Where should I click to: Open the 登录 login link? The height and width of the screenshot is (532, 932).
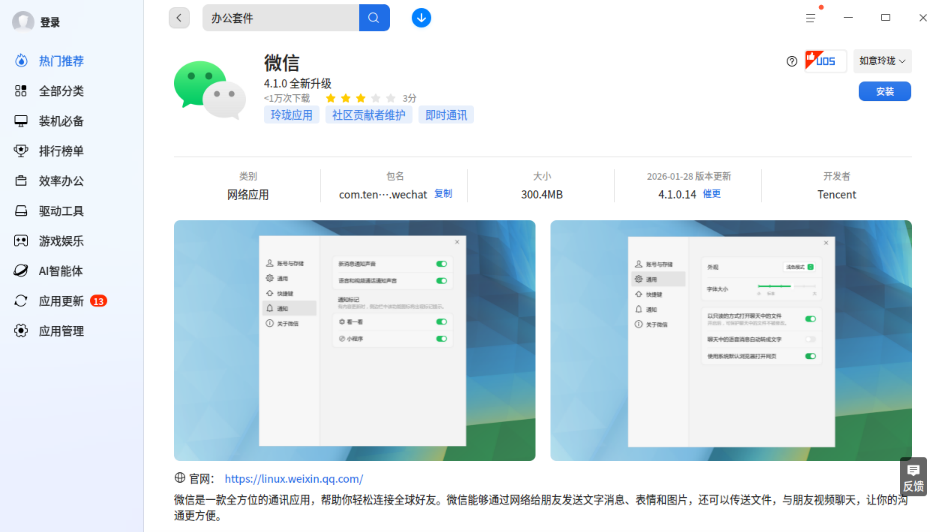(x=50, y=23)
